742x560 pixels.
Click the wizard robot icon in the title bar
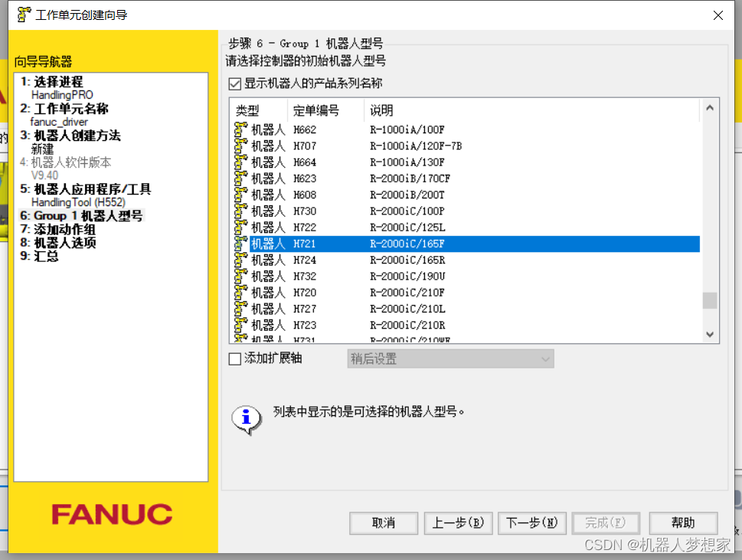pyautogui.click(x=24, y=15)
